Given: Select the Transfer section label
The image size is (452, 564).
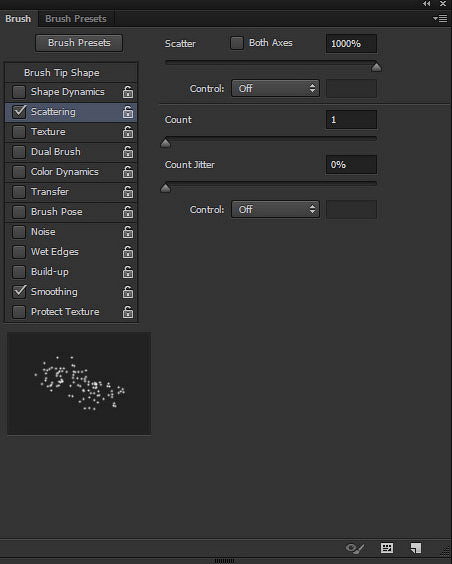Looking at the screenshot, I should pyautogui.click(x=50, y=192).
